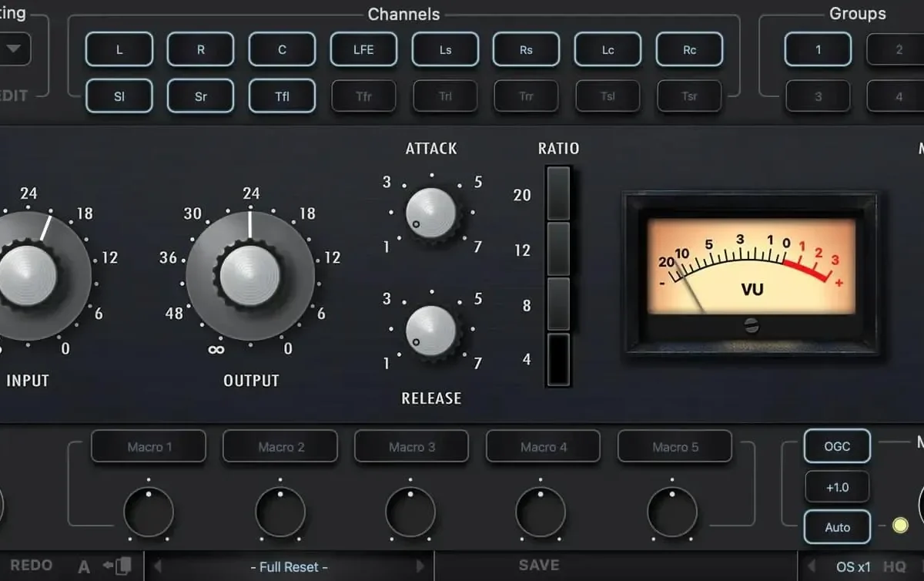Select ratio 8 button
This screenshot has height=581, width=924.
point(558,304)
